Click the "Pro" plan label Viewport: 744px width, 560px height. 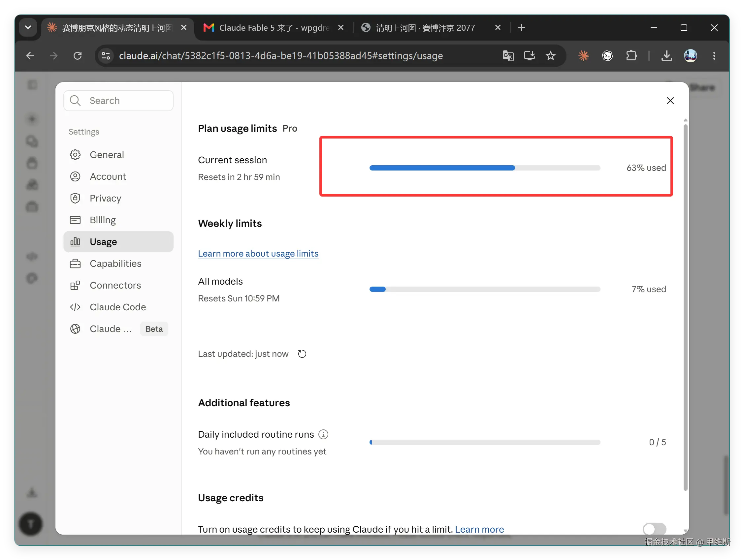(x=290, y=129)
